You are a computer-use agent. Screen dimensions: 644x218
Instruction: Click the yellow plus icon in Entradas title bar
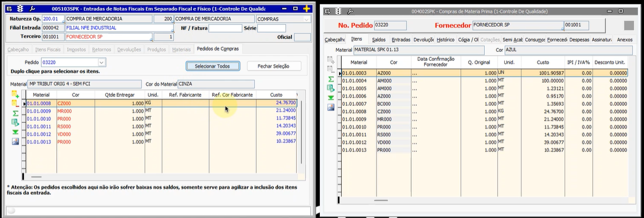click(306, 9)
